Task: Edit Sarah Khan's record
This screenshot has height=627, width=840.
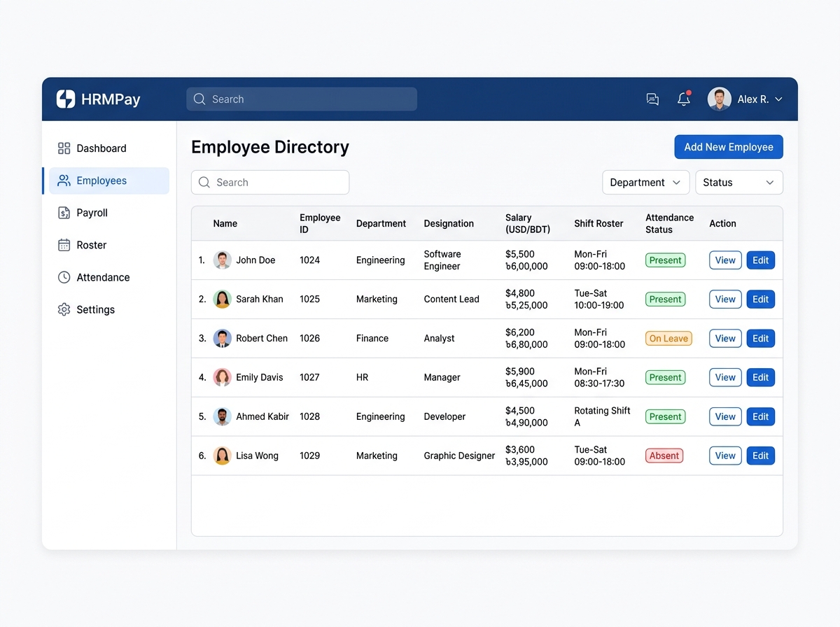Action: click(x=761, y=300)
